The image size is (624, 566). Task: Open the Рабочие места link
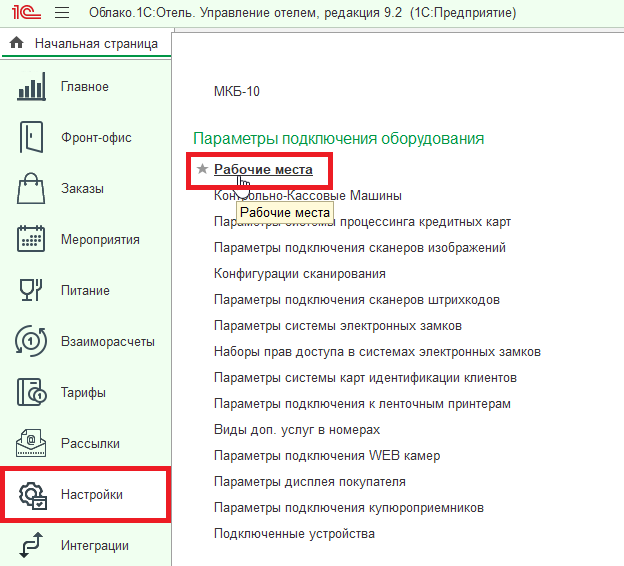click(x=263, y=169)
